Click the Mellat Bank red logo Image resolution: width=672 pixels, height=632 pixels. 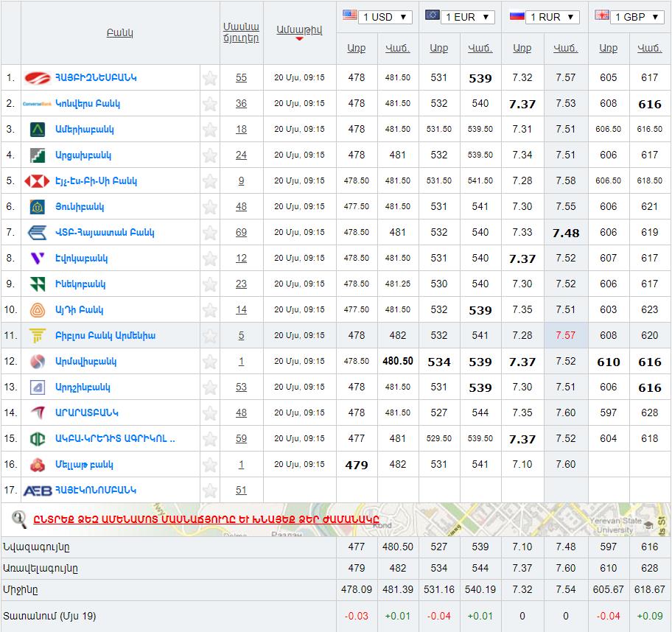[x=37, y=465]
